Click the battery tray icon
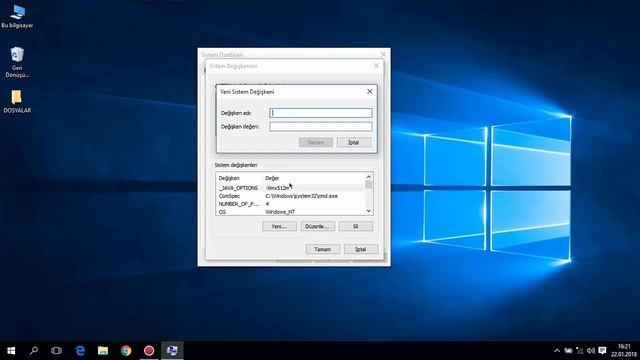 (x=568, y=351)
